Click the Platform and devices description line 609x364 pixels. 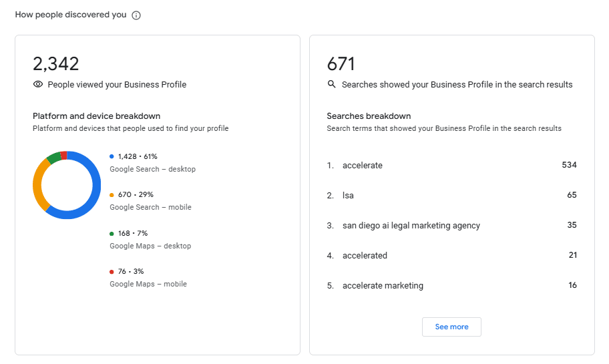pyautogui.click(x=130, y=128)
